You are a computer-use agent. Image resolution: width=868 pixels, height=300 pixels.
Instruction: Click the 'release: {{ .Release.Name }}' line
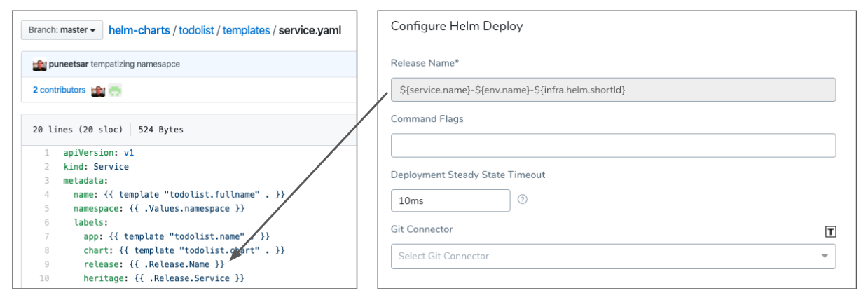pyautogui.click(x=154, y=264)
